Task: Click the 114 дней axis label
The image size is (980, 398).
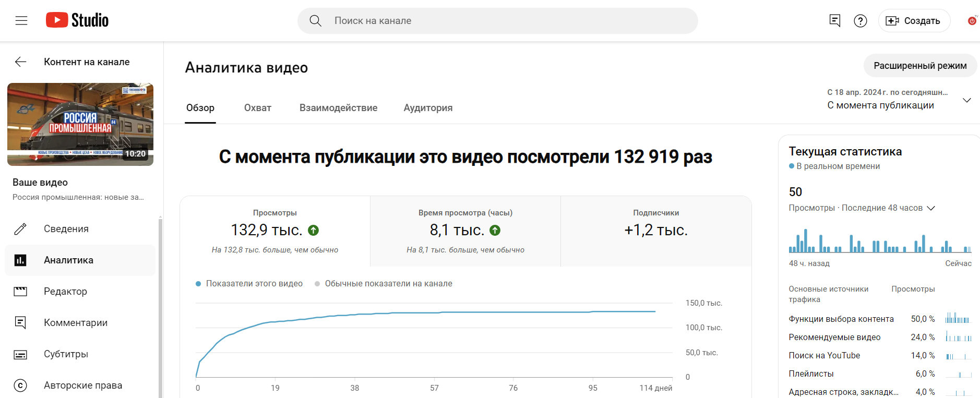Action: pos(656,388)
